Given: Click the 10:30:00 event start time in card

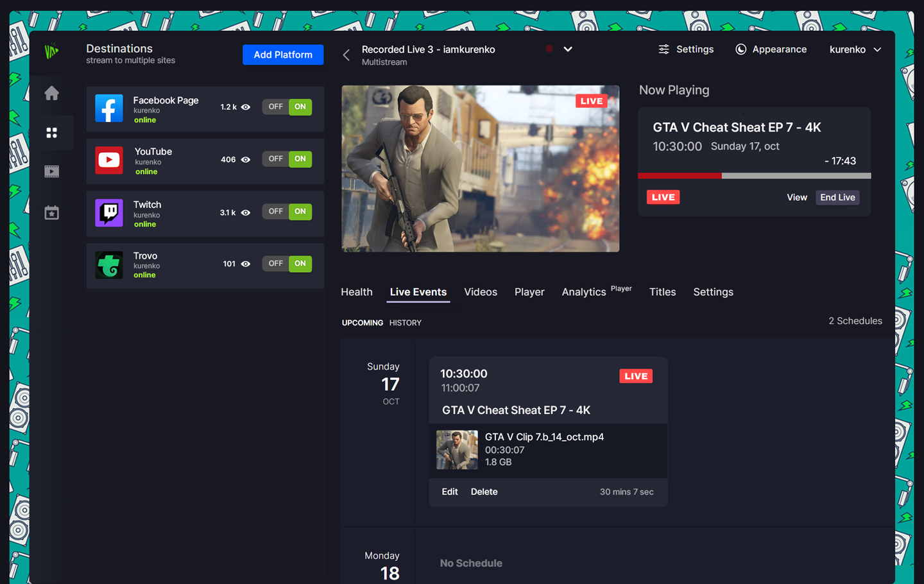Looking at the screenshot, I should pyautogui.click(x=464, y=374).
